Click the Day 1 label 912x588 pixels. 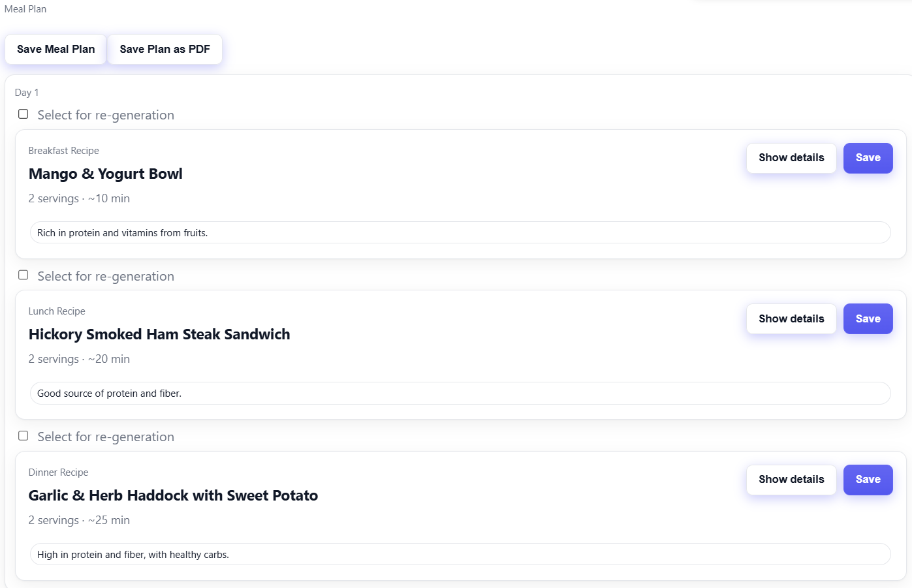coord(27,93)
